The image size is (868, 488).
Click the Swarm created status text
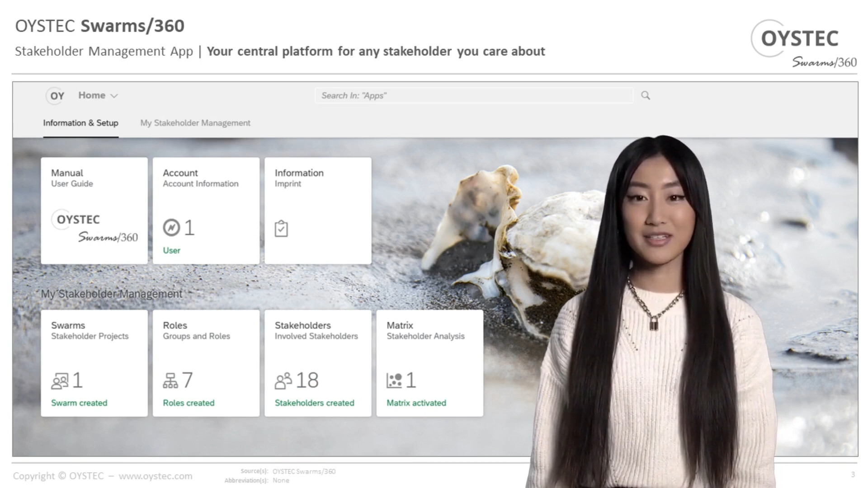79,403
